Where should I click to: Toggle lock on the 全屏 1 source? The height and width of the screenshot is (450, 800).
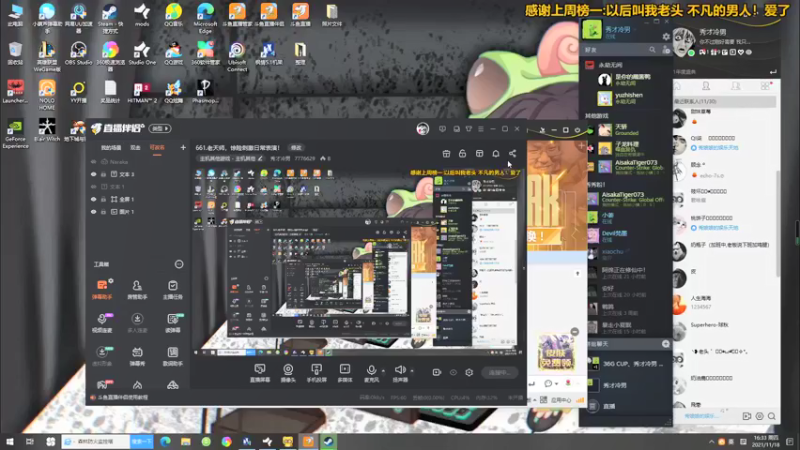[x=104, y=199]
